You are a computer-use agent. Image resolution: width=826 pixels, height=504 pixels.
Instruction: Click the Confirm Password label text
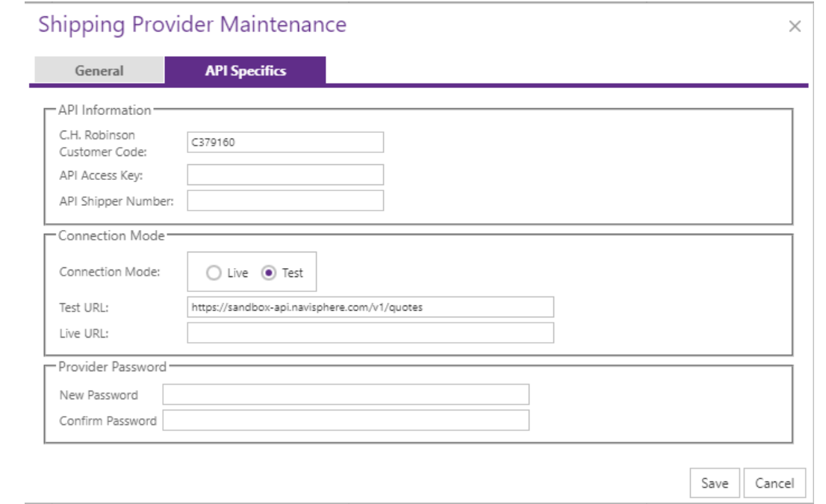click(x=108, y=420)
